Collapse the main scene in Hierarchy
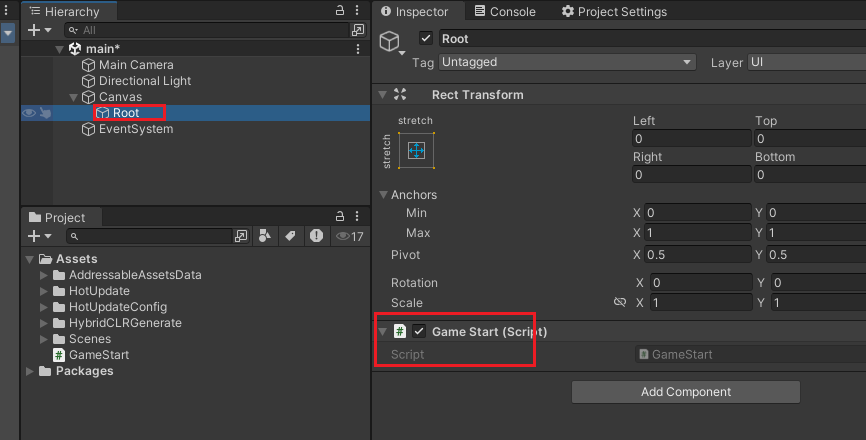This screenshot has height=440, width=866. click(x=60, y=49)
